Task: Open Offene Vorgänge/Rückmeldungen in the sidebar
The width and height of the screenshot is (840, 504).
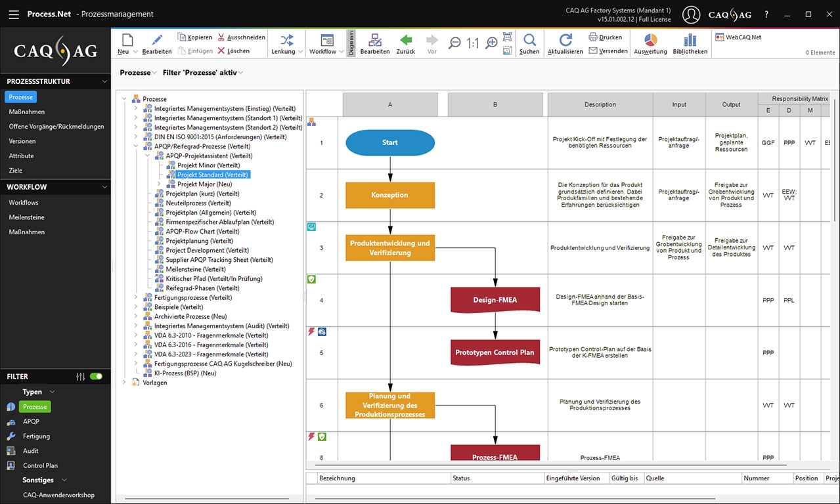Action: click(56, 126)
